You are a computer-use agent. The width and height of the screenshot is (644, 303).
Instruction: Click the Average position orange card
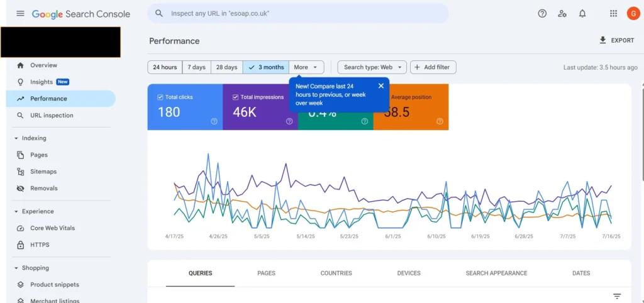411,107
